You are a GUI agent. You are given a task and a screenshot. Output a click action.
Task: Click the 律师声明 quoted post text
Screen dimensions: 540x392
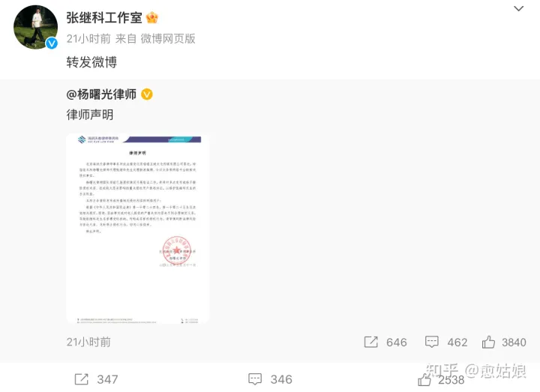[90, 115]
